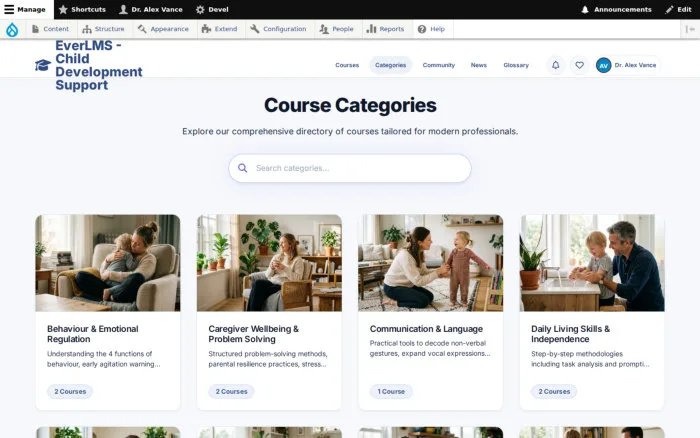Viewport: 700px width, 438px height.
Task: Click the Edit pencil button
Action: tap(678, 9)
